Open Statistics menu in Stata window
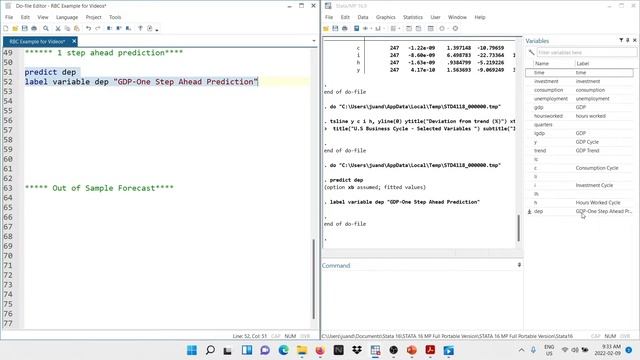 click(x=413, y=17)
